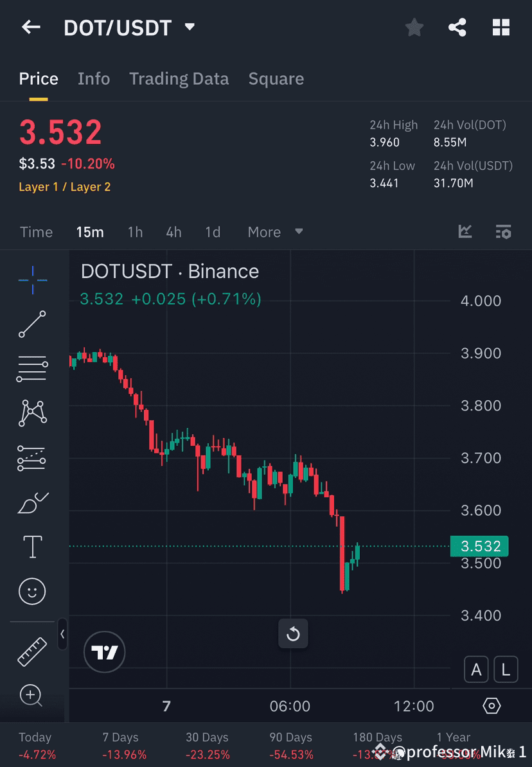Open the share icon
This screenshot has height=767, width=532.
tap(457, 28)
